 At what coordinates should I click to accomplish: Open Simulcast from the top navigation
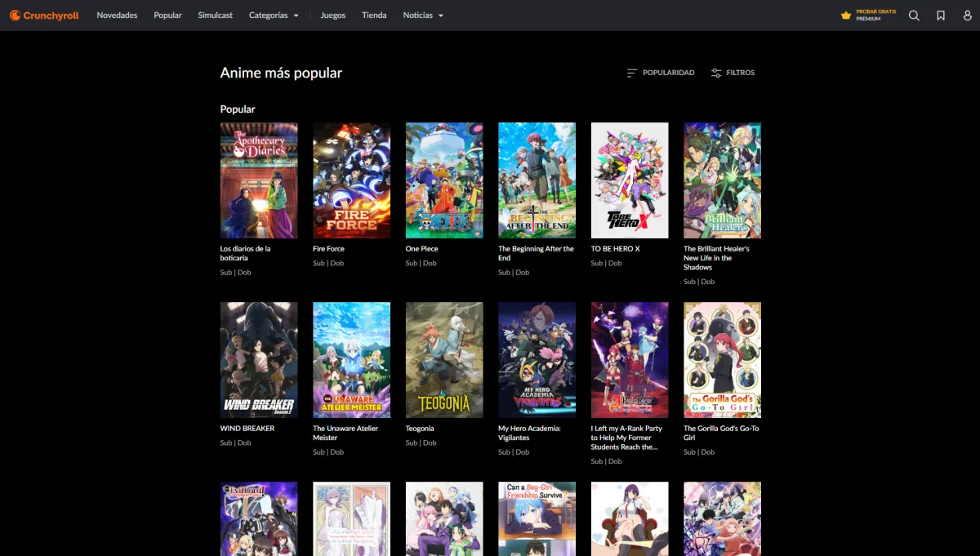click(215, 16)
